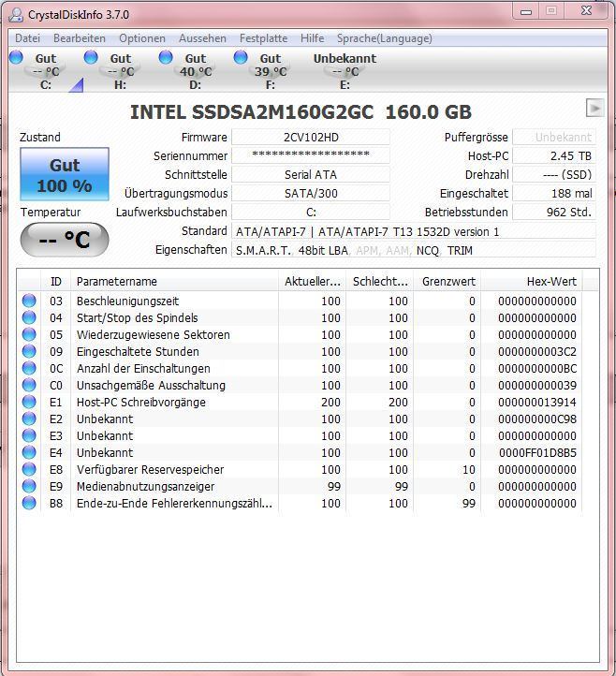Click the Standard field ATA/ATAPI-7
Viewport: 616px width, 676px height.
[414, 231]
